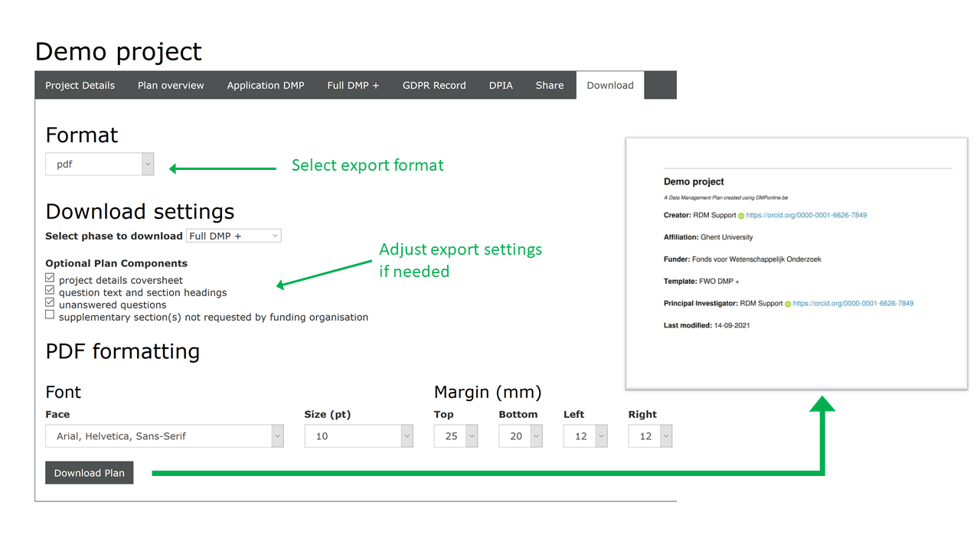Toggle question text and section headings checkbox
Image resolution: width=980 pixels, height=551 pixels.
50,290
